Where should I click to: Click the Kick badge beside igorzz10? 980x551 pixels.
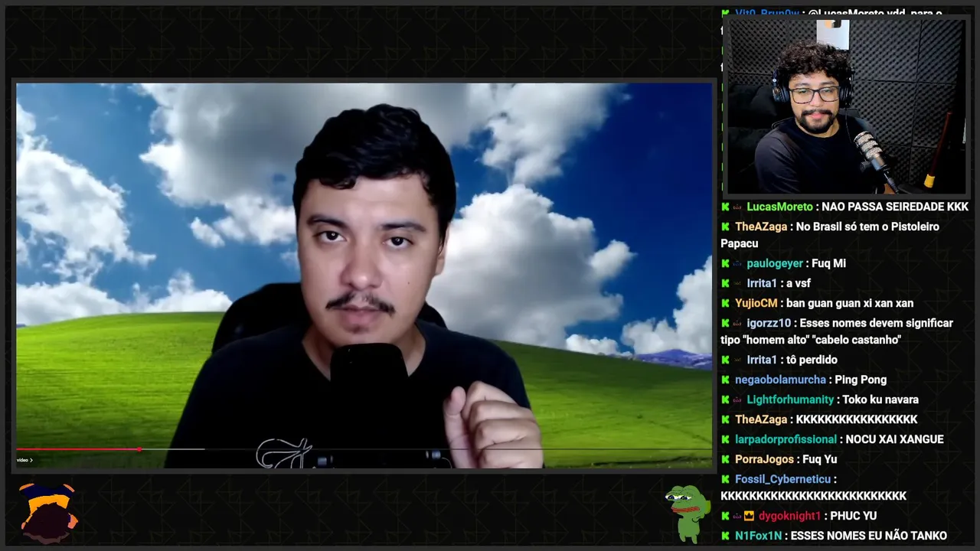coord(725,323)
